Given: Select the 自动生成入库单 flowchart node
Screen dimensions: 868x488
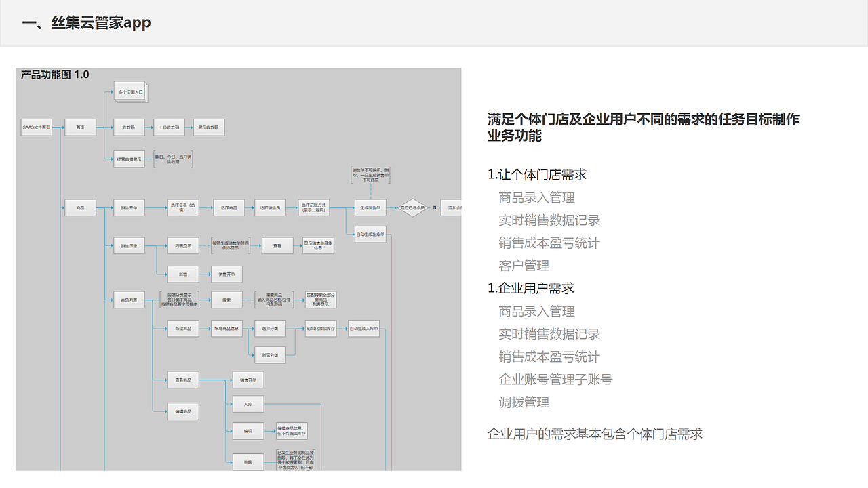Looking at the screenshot, I should pos(365,329).
